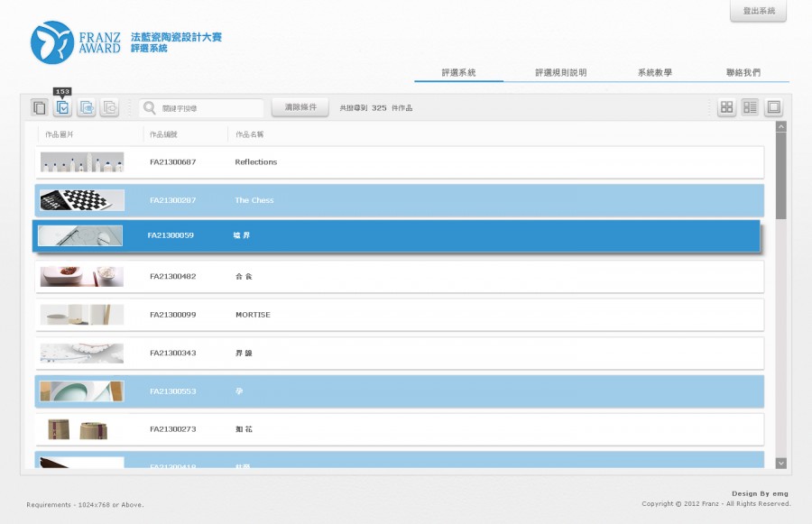Image resolution: width=812 pixels, height=524 pixels.
Task: Sort by 作品編號 column header
Action: click(163, 134)
